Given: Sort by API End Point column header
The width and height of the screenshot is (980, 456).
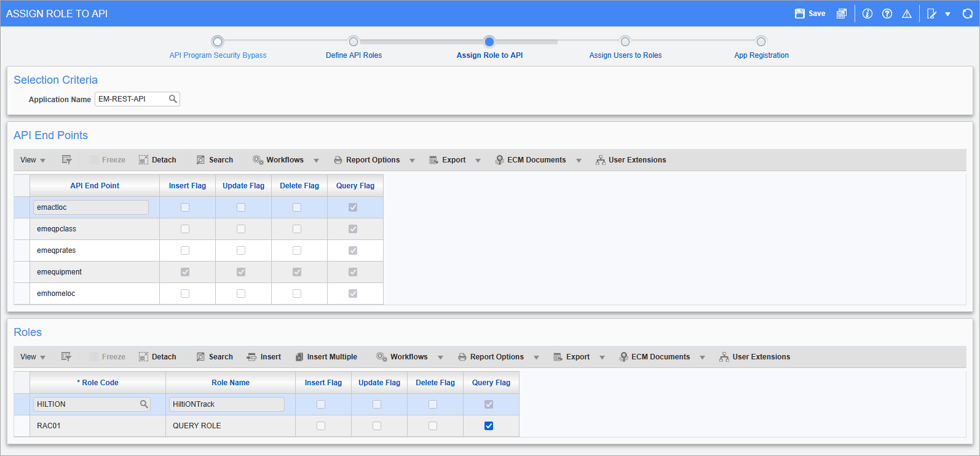Looking at the screenshot, I should pyautogui.click(x=95, y=186).
